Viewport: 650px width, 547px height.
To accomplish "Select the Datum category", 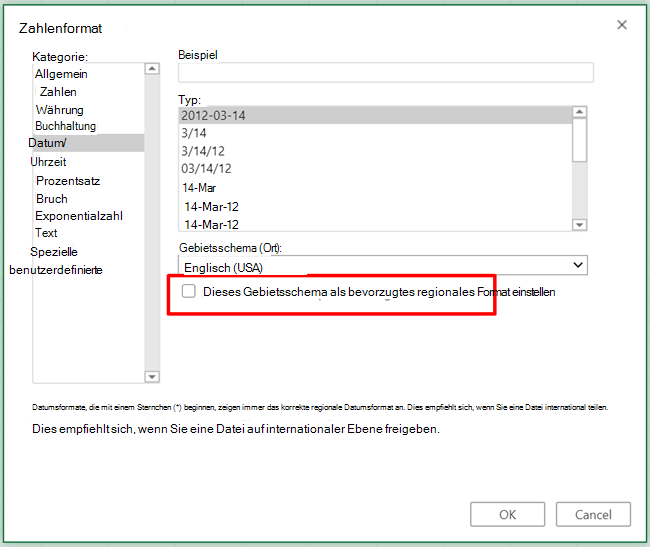I will [x=86, y=143].
